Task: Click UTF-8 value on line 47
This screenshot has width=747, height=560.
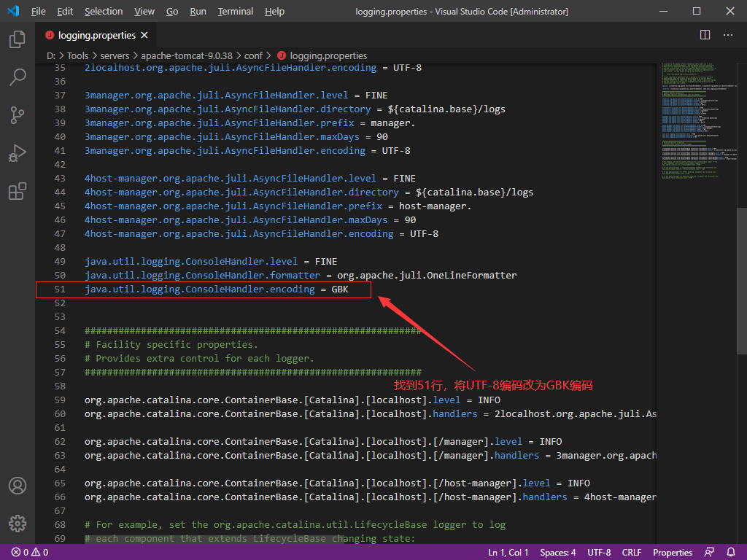Action: (424, 234)
